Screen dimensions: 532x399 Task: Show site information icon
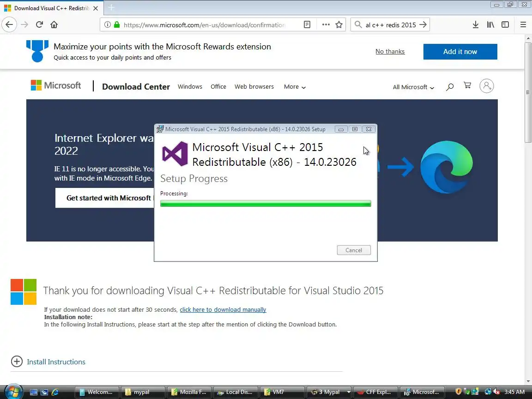pyautogui.click(x=108, y=24)
